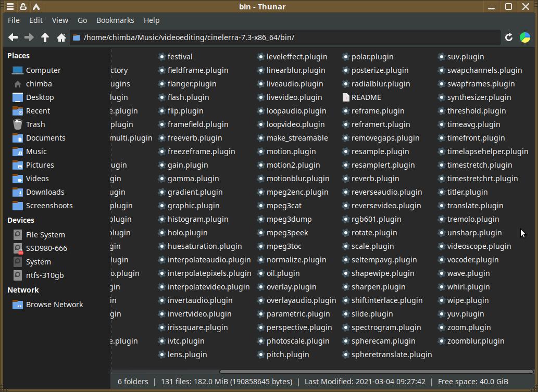Go back with the left arrow button
This screenshot has height=392, width=538.
pyautogui.click(x=13, y=37)
